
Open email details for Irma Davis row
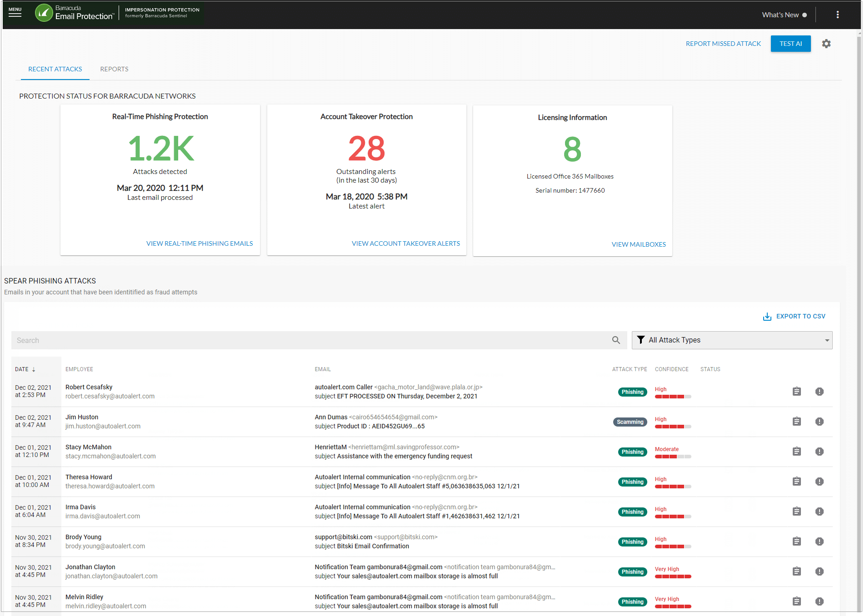[796, 512]
